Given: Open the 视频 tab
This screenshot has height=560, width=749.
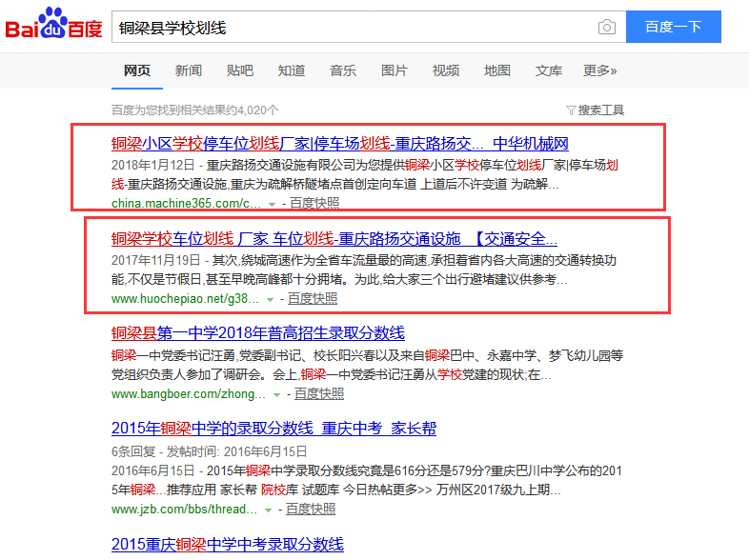Looking at the screenshot, I should click(x=446, y=70).
